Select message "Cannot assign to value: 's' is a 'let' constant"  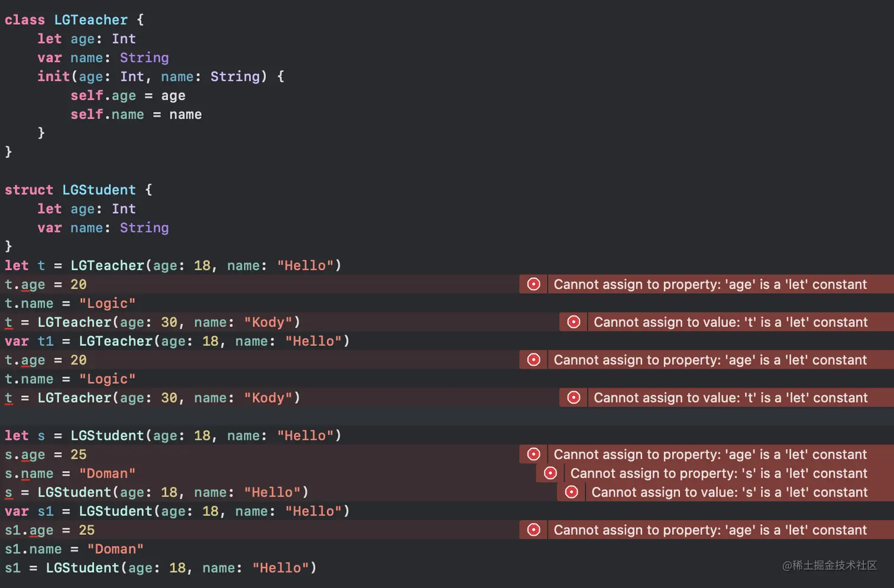[730, 492]
